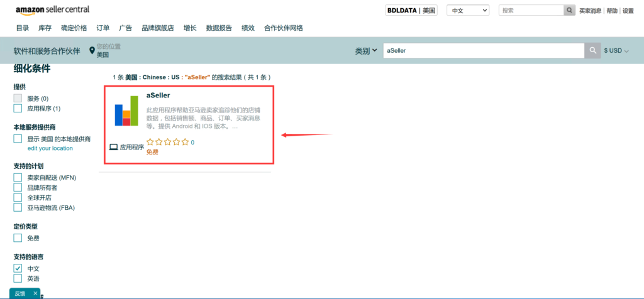Open the 库存 menu
Image resolution: width=644 pixels, height=299 pixels.
coord(45,28)
